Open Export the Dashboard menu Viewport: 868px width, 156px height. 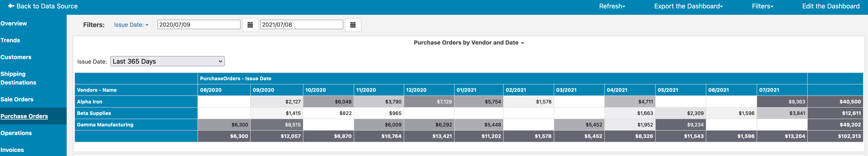coord(688,6)
